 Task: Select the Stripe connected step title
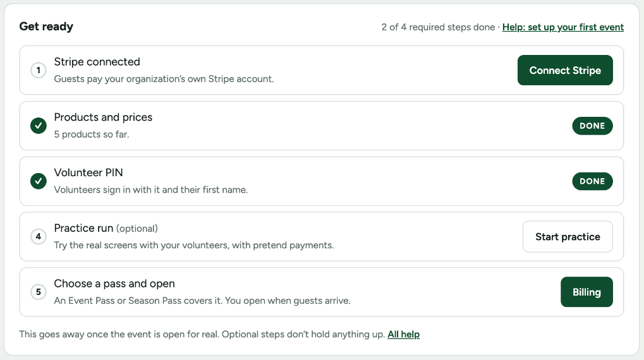tap(97, 61)
